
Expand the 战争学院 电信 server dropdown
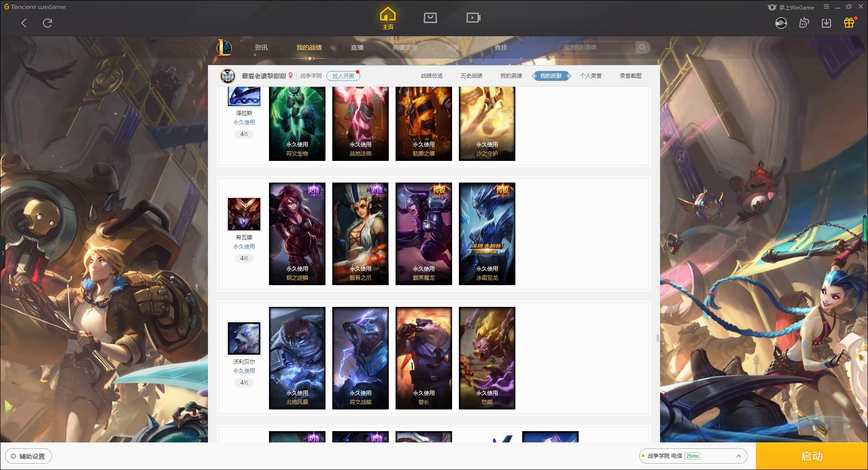693,456
